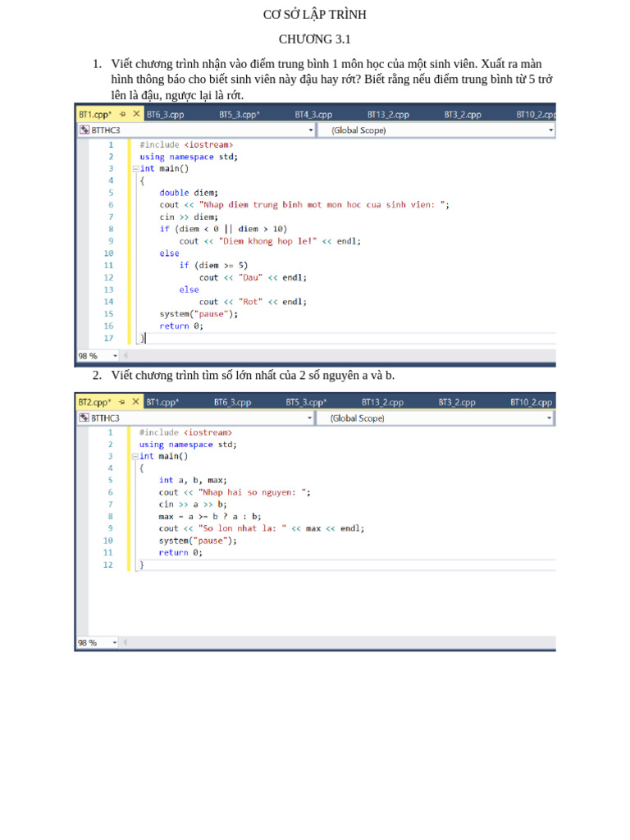Click the system("pause") line in BT1.cpp code

[x=199, y=314]
